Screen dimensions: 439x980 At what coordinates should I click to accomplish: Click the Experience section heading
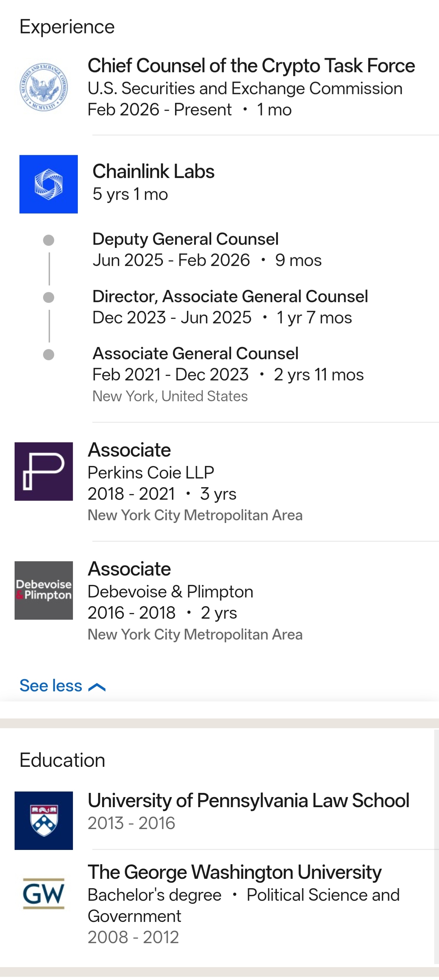point(67,27)
